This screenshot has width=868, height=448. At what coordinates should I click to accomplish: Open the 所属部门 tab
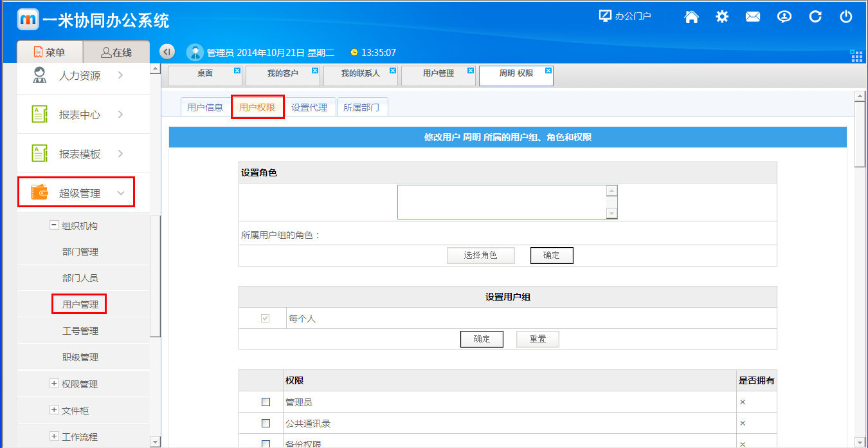point(361,107)
